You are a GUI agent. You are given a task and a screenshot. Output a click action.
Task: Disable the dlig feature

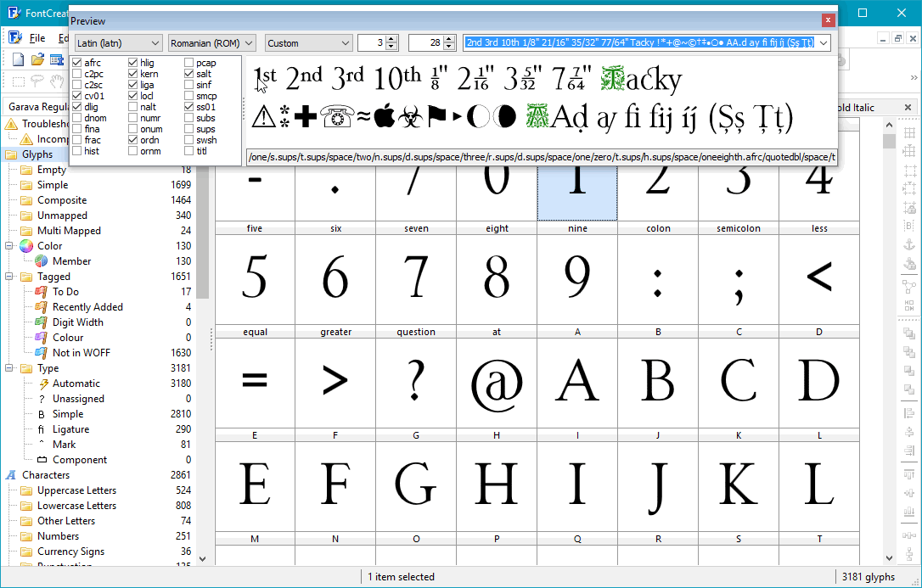77,107
